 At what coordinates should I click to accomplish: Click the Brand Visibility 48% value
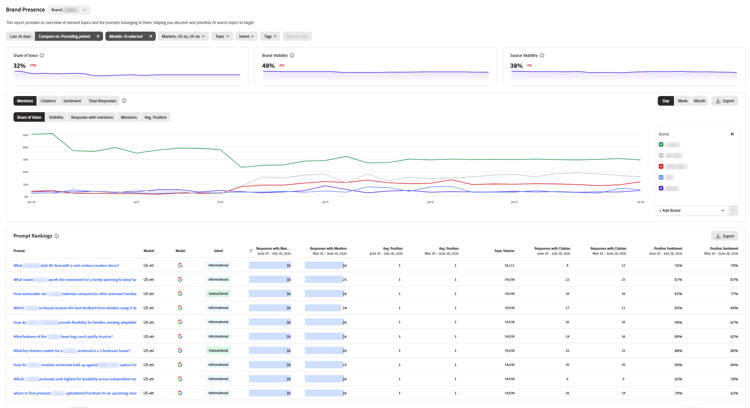click(268, 66)
